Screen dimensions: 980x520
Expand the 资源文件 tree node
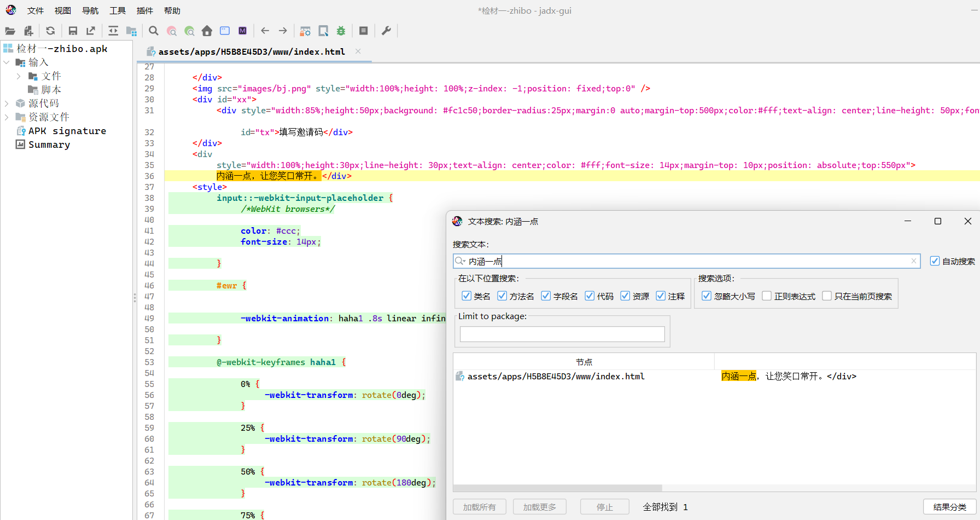tap(7, 117)
